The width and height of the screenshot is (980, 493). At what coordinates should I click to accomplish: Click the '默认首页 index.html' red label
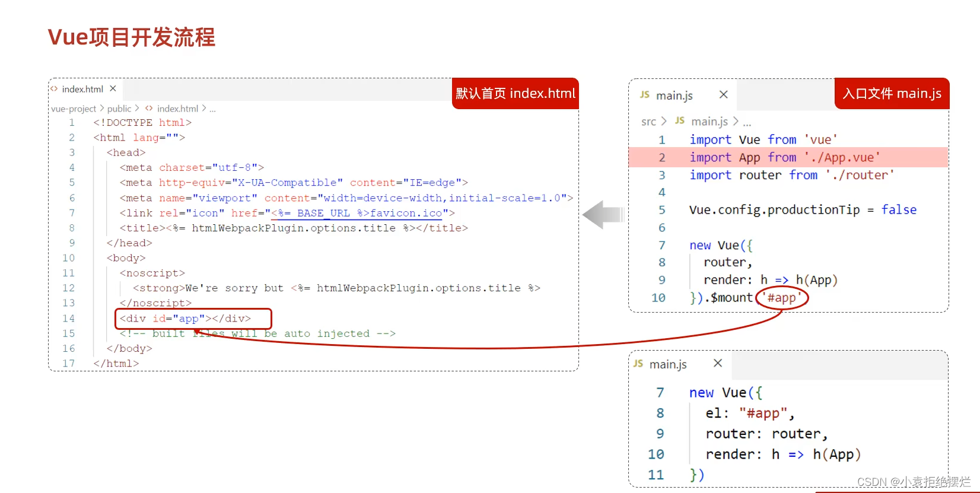[x=515, y=93]
